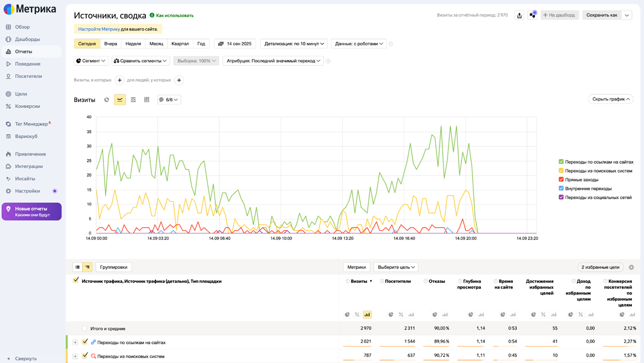644x363 pixels.
Task: Switch chart to pie view
Action: tap(107, 100)
